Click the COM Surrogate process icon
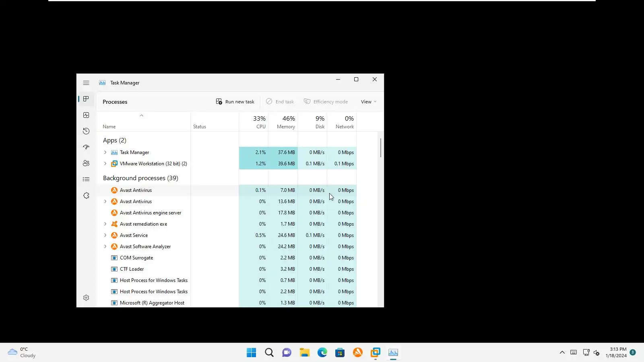Image resolution: width=644 pixels, height=362 pixels. coord(114,258)
